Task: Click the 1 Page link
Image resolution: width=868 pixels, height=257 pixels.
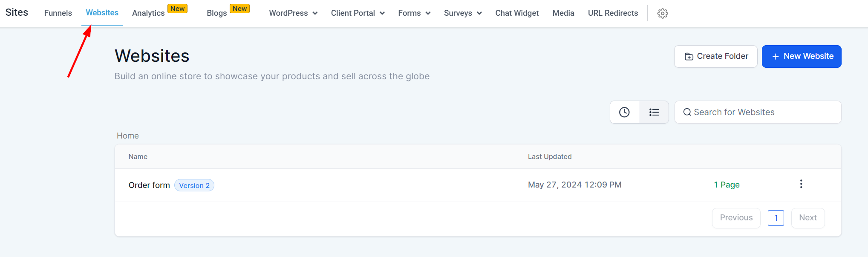Action: [x=727, y=185]
